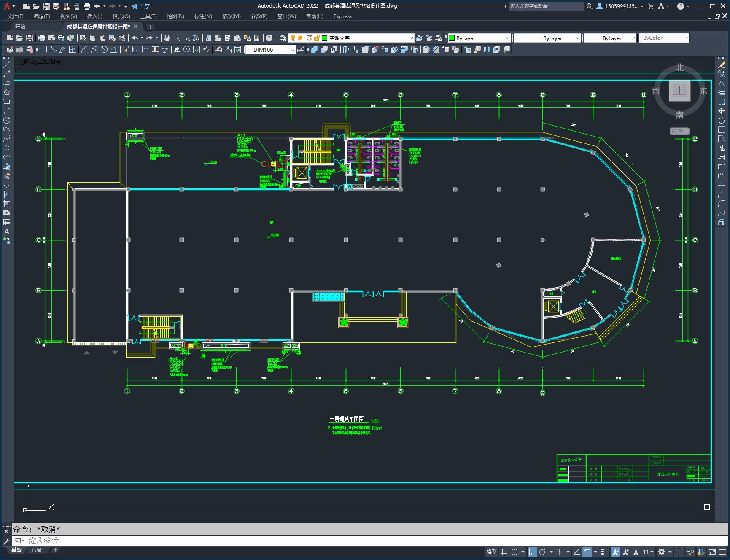
Task: Toggle snap mode dots in status bar
Action: point(515,552)
